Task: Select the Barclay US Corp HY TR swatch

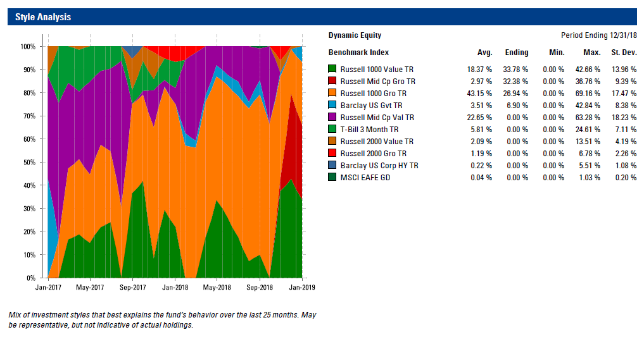Action: 332,165
